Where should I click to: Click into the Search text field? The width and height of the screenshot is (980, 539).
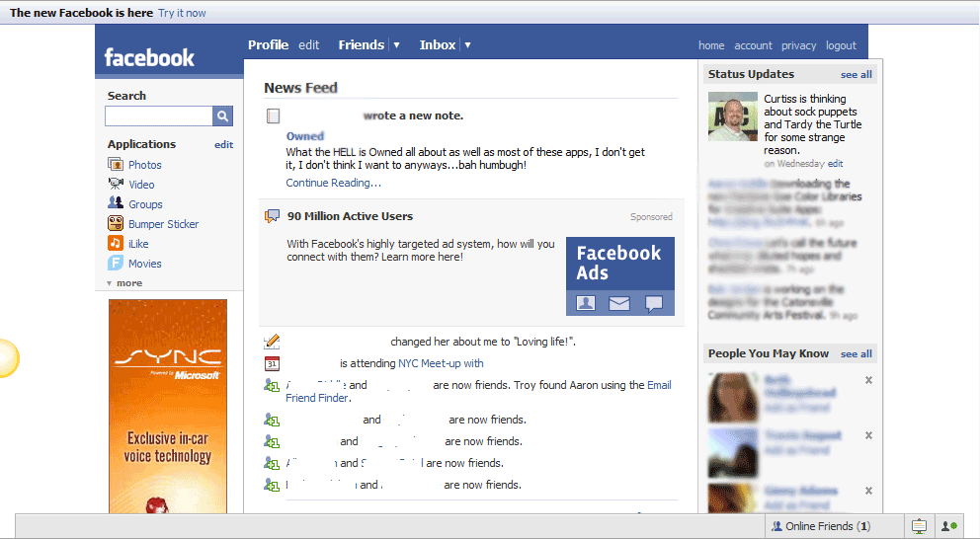tap(159, 116)
